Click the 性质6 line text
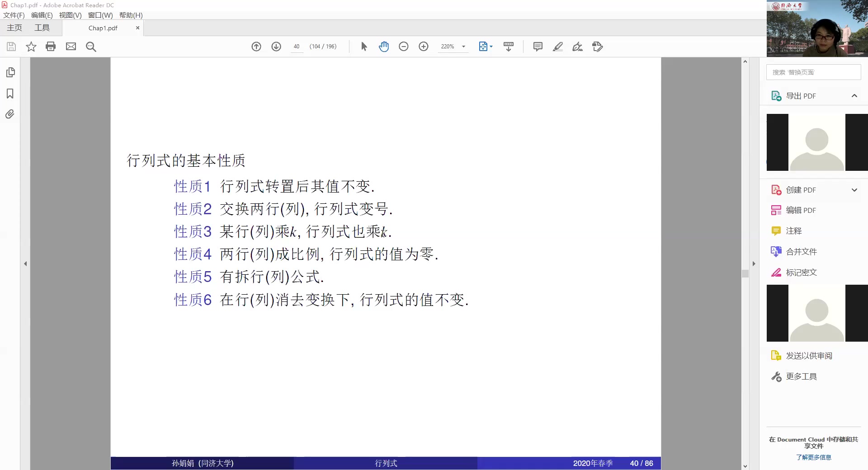Image resolution: width=868 pixels, height=470 pixels. [321, 300]
